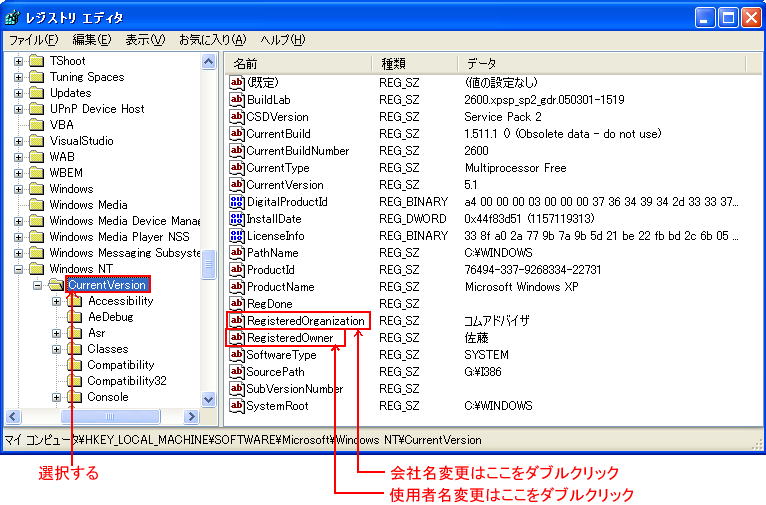Image resolution: width=766 pixels, height=505 pixels.
Task: Click the registry editor title bar icon
Action: (x=12, y=18)
